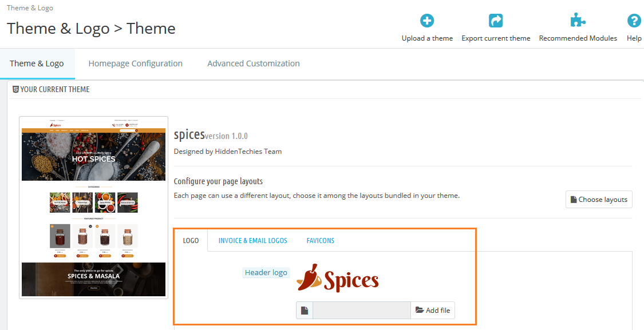Select the Invoice & Email Logos tab

click(252, 240)
